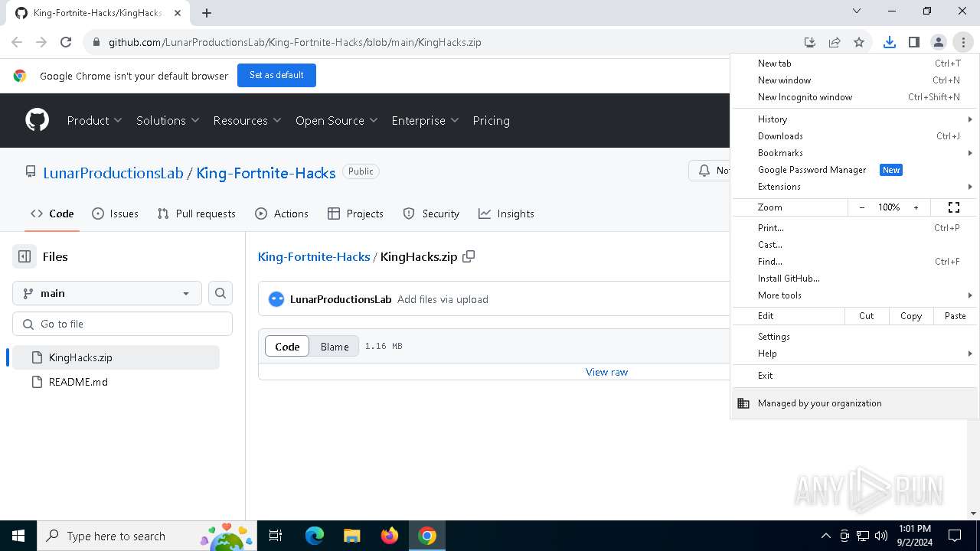This screenshot has height=551, width=980.
Task: Go back using the browser back arrow
Action: pos(17,42)
